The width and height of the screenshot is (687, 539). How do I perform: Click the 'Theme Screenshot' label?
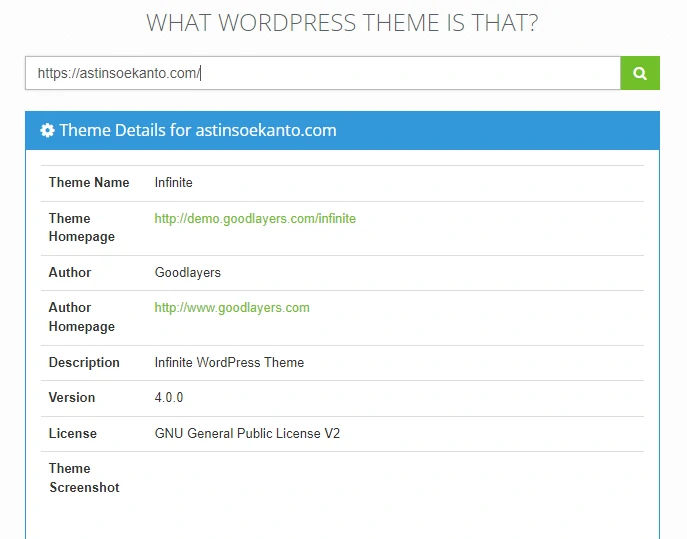pos(84,478)
